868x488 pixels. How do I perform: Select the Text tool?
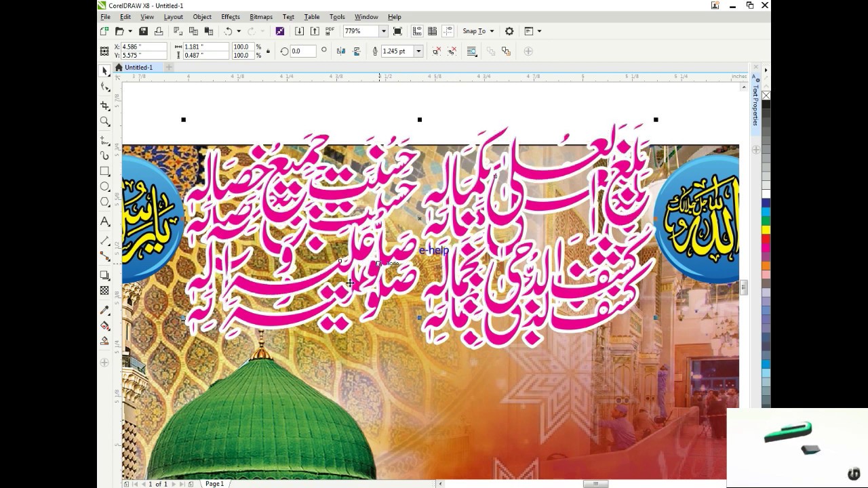[105, 222]
